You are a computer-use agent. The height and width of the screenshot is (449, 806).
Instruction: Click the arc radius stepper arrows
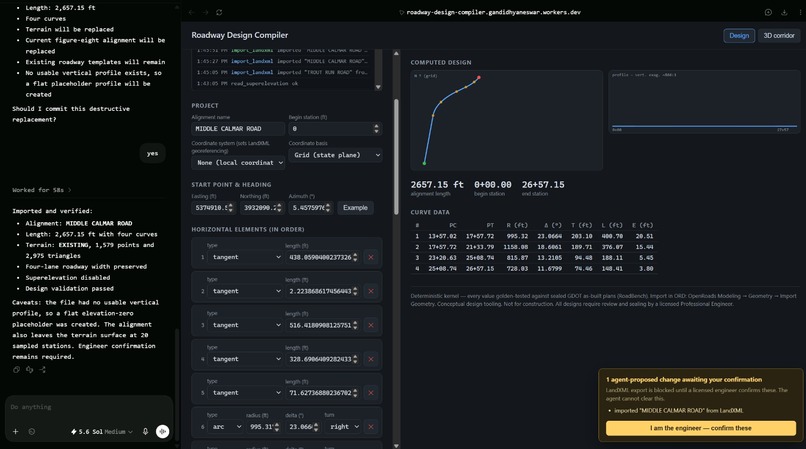pyautogui.click(x=277, y=427)
